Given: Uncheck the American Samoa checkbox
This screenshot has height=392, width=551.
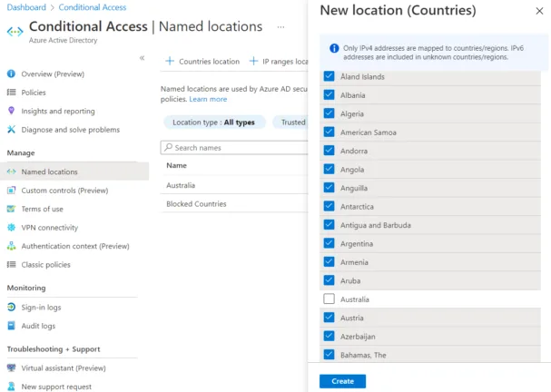Looking at the screenshot, I should 329,132.
